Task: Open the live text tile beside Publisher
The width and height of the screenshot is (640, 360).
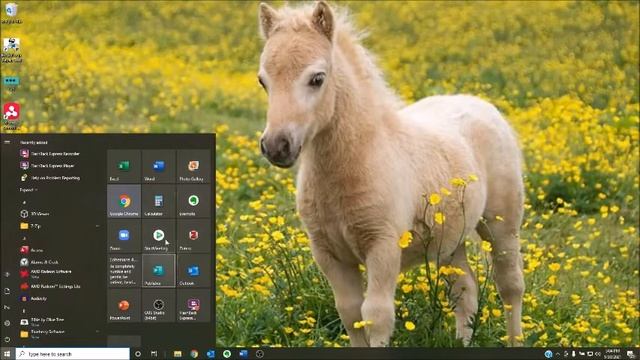Action: [124, 271]
